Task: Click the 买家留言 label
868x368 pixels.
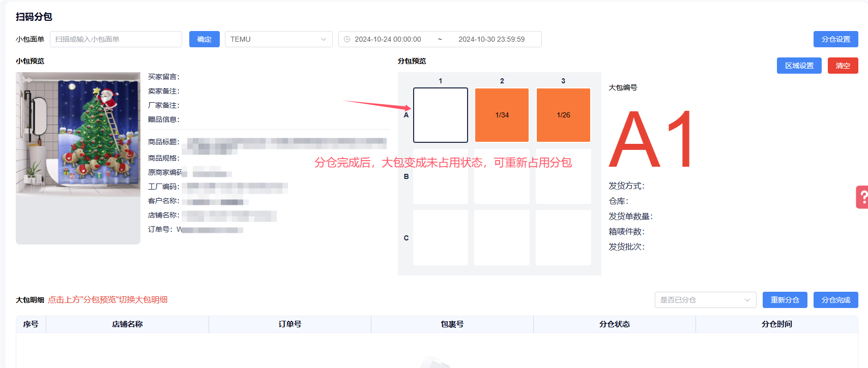Action: 164,77
